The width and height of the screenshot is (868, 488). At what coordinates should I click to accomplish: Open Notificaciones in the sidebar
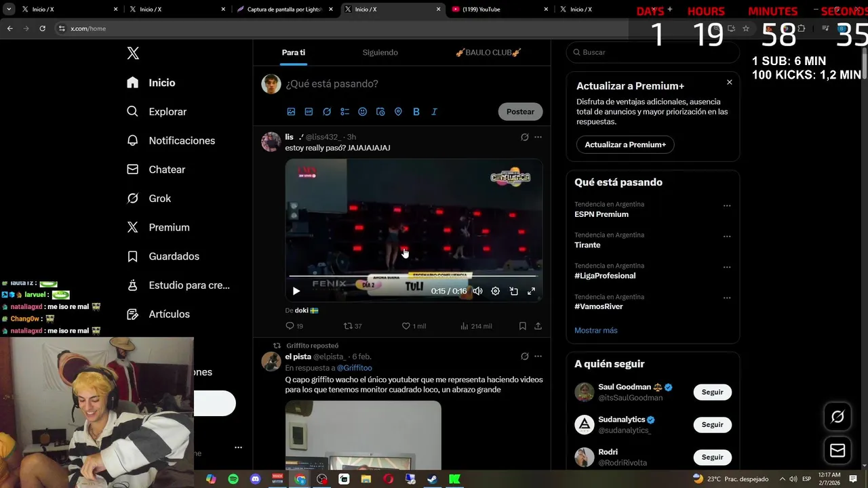[x=171, y=140]
